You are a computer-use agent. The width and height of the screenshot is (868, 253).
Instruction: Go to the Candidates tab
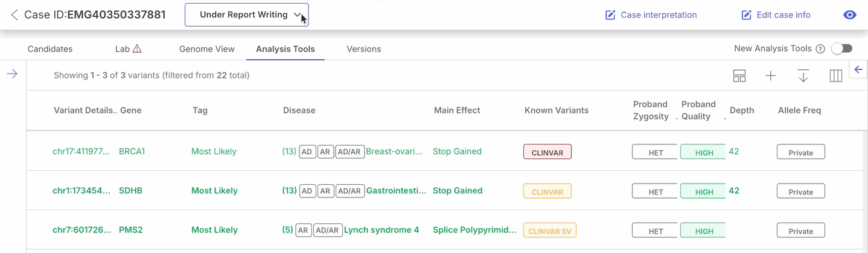pos(50,49)
